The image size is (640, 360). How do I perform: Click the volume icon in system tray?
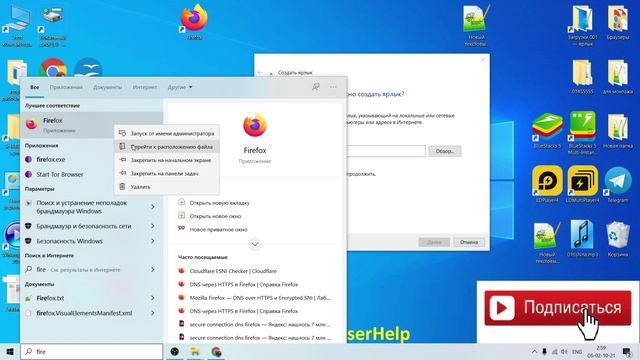pos(564,351)
